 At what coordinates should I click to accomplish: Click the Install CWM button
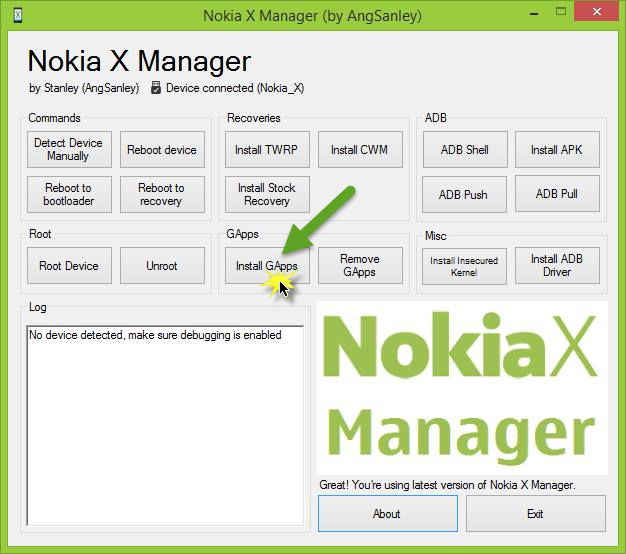click(360, 150)
